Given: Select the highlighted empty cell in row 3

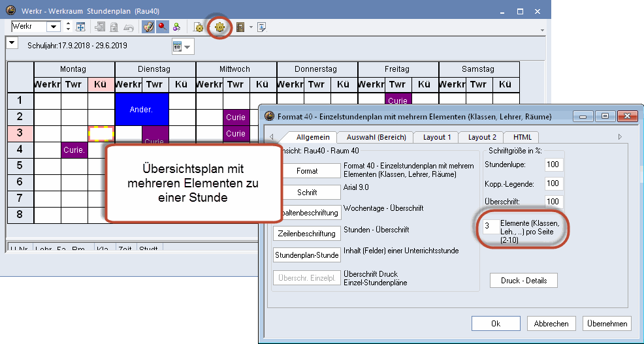Looking at the screenshot, I should tap(101, 133).
